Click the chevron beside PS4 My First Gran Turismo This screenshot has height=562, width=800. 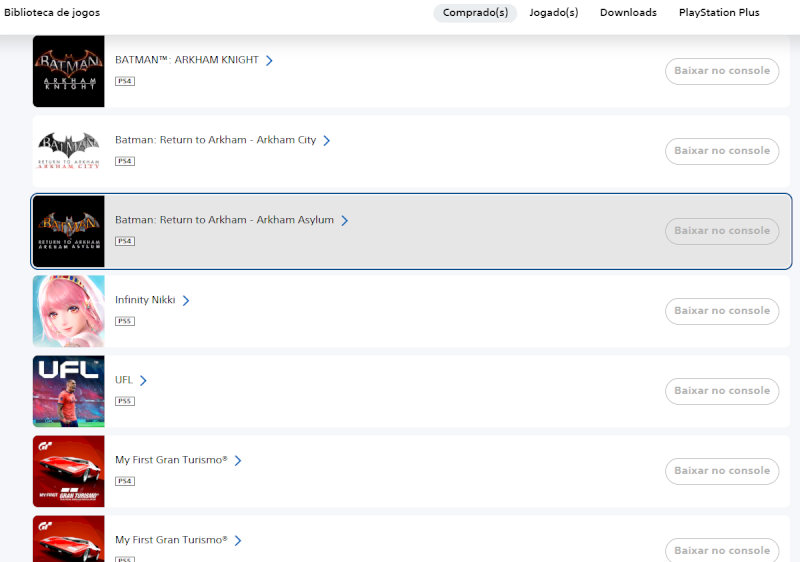pos(238,461)
